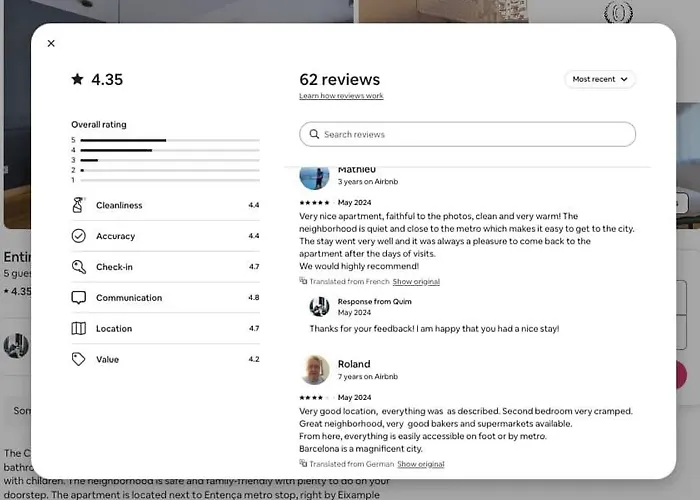
Task: Close the reviews dialog with the X icon
Action: (51, 43)
